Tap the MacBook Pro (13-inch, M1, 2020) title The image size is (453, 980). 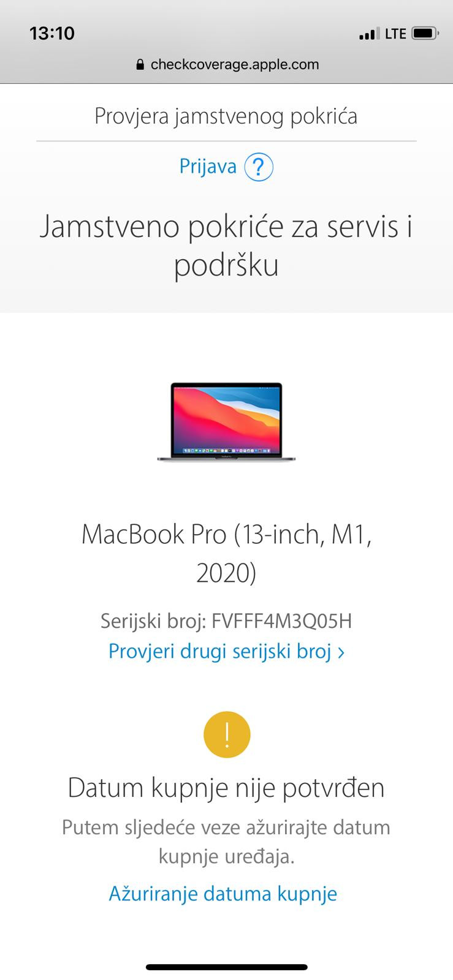226,553
